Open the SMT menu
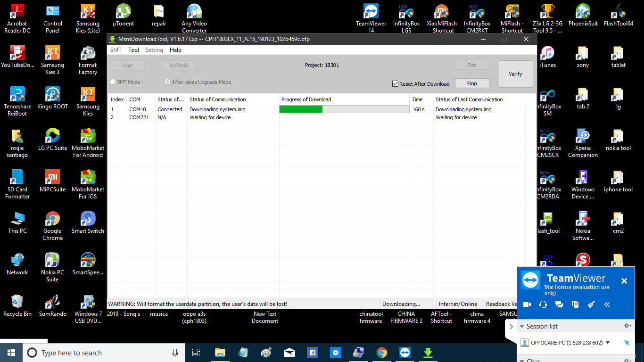644x362 pixels. pyautogui.click(x=116, y=50)
